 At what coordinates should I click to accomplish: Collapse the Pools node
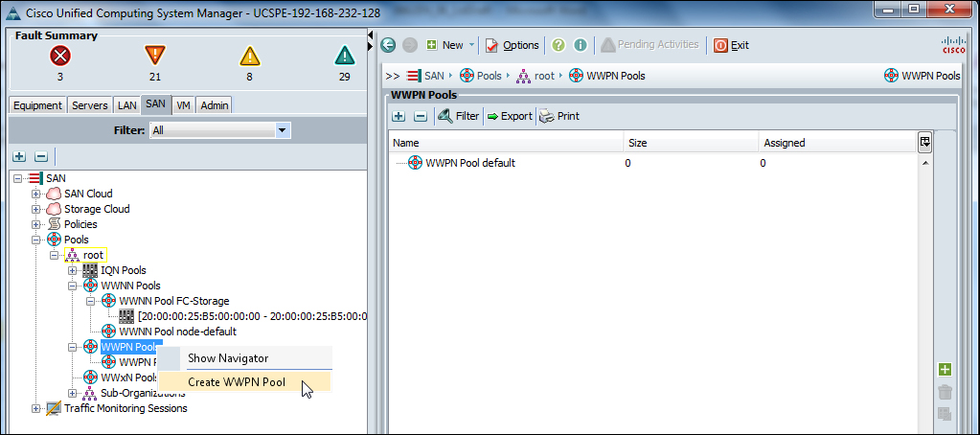pos(35,240)
